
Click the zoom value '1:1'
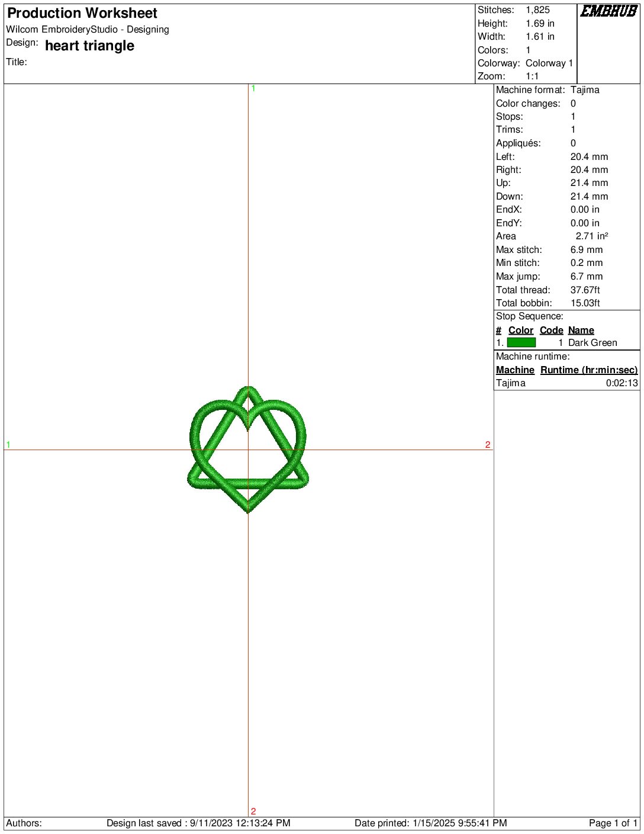(x=532, y=76)
